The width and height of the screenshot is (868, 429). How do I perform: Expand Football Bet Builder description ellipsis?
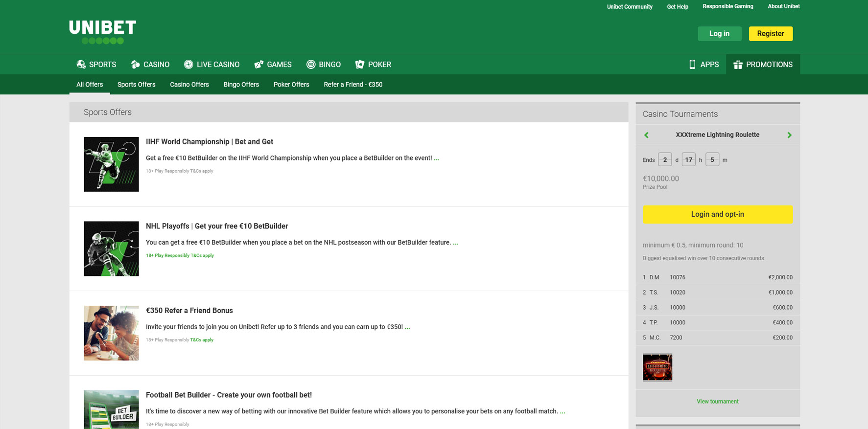click(563, 411)
